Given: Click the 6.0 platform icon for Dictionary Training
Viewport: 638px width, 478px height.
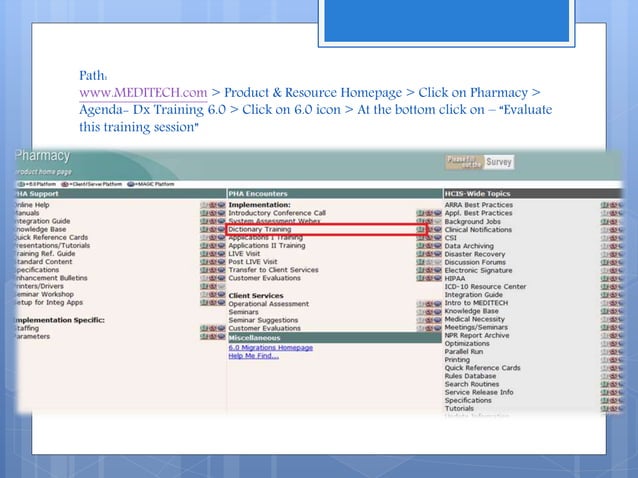Looking at the screenshot, I should (420, 229).
